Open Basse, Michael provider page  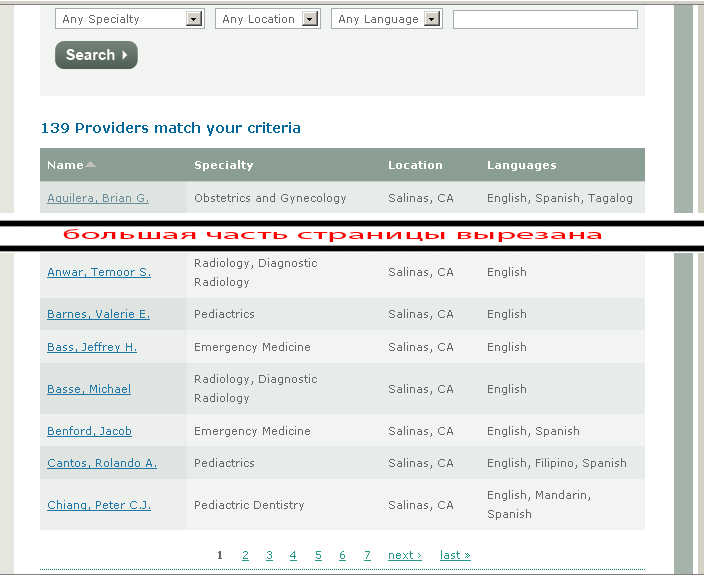[x=89, y=389]
